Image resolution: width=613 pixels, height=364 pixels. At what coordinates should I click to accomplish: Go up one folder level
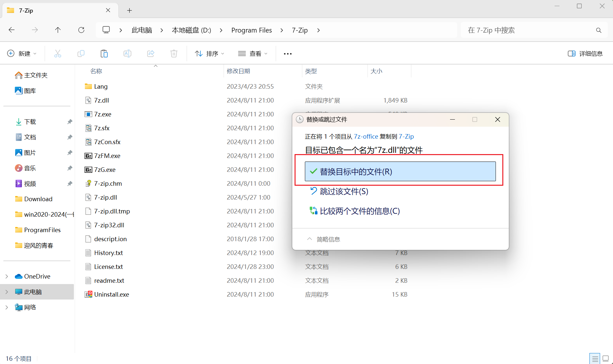(58, 30)
